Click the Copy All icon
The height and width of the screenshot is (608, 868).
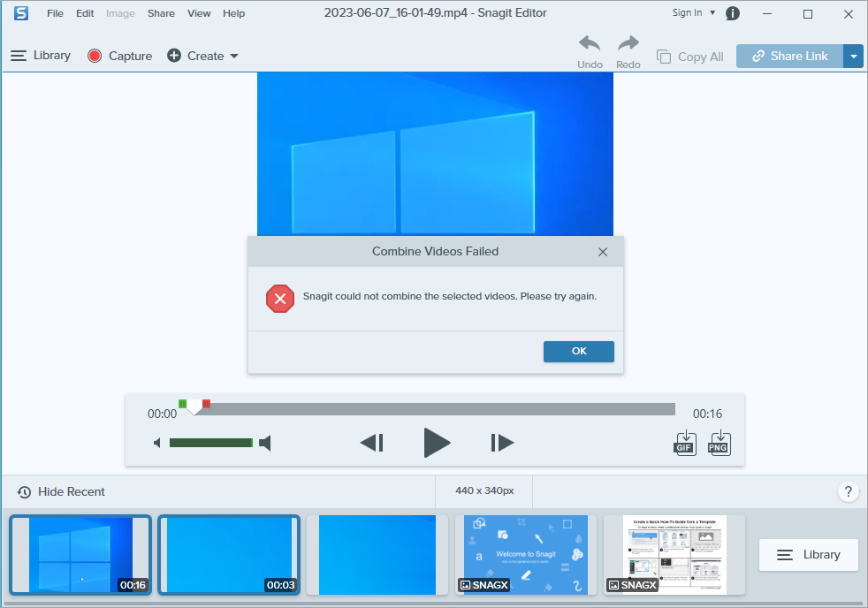663,56
